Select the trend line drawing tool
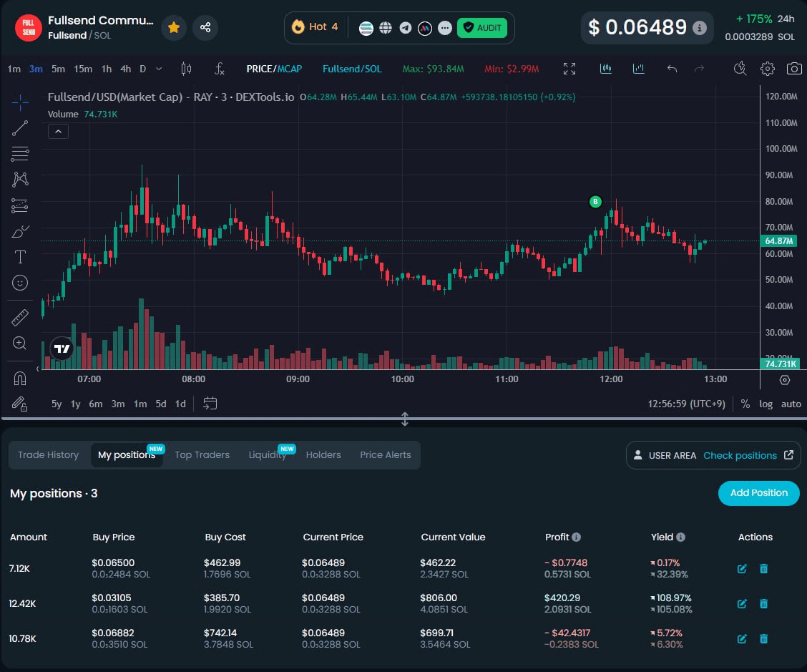 click(20, 128)
